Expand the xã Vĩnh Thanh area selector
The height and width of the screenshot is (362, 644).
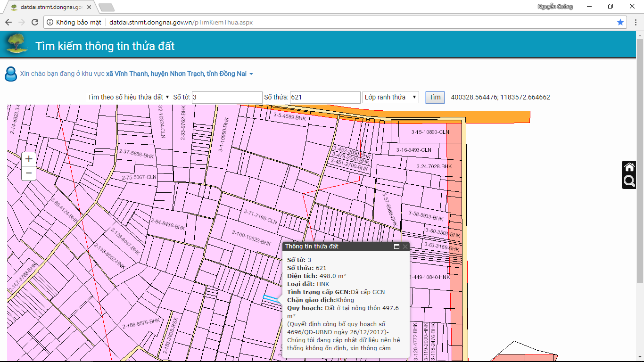coord(180,74)
